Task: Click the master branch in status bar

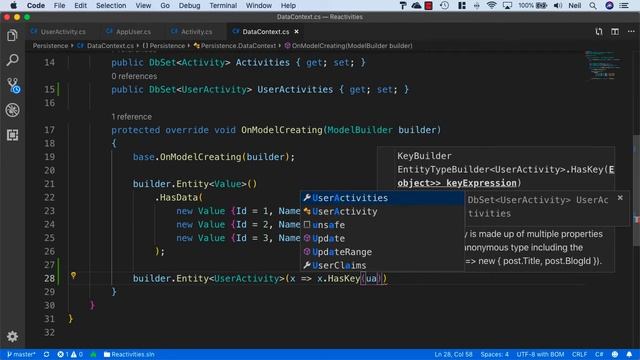Action: pos(21,354)
